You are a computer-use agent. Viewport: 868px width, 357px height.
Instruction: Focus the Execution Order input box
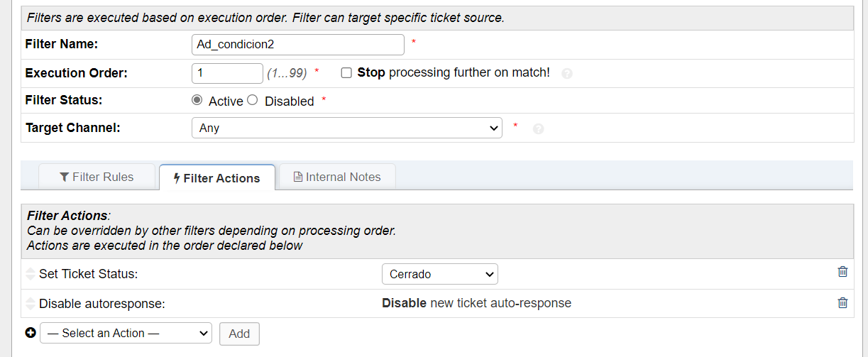227,72
